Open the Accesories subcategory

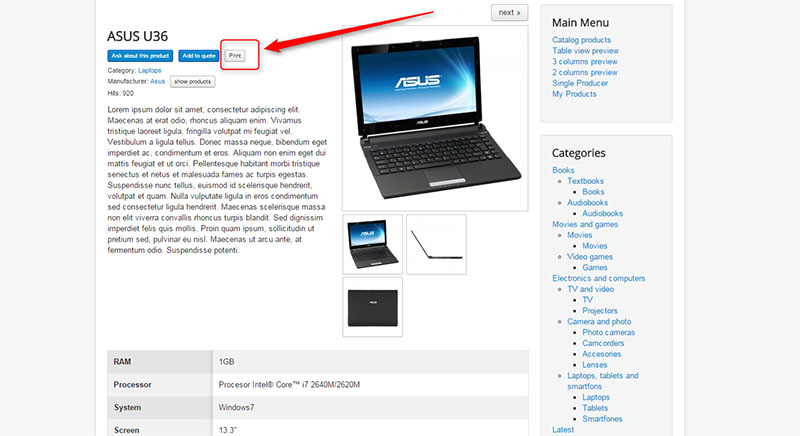pyautogui.click(x=602, y=354)
